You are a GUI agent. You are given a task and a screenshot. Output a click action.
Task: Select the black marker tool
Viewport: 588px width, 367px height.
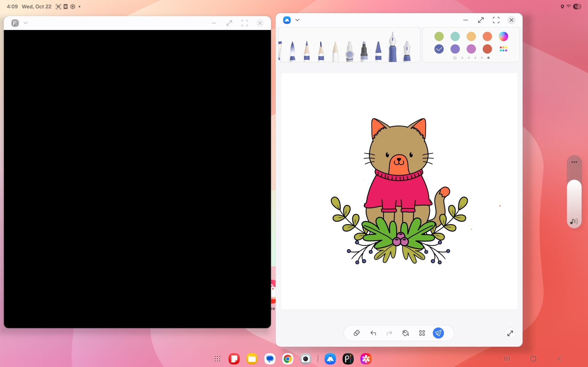[363, 48]
